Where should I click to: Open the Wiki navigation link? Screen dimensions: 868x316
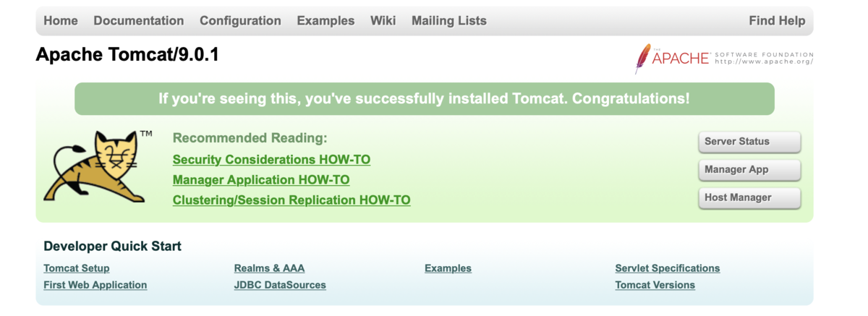(x=383, y=21)
